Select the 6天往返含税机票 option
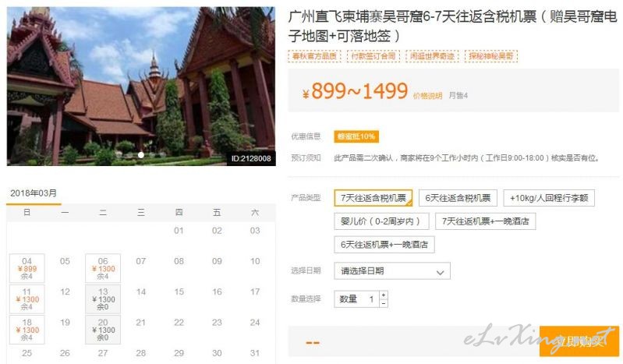623x364 pixels. tap(458, 198)
